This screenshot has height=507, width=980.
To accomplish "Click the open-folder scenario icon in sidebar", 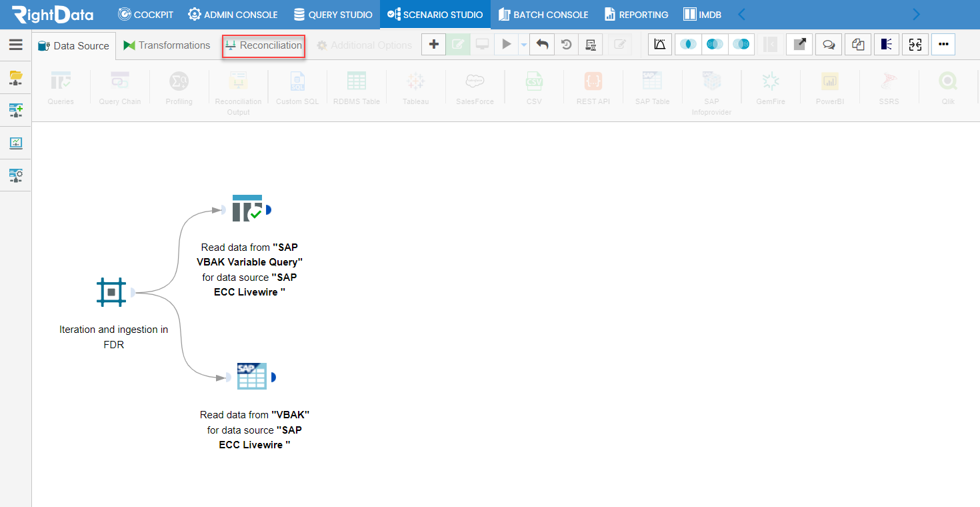I will point(16,78).
